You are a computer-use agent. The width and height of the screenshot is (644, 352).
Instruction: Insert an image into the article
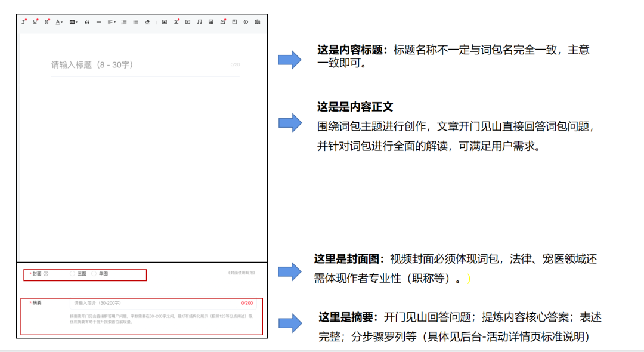click(165, 22)
